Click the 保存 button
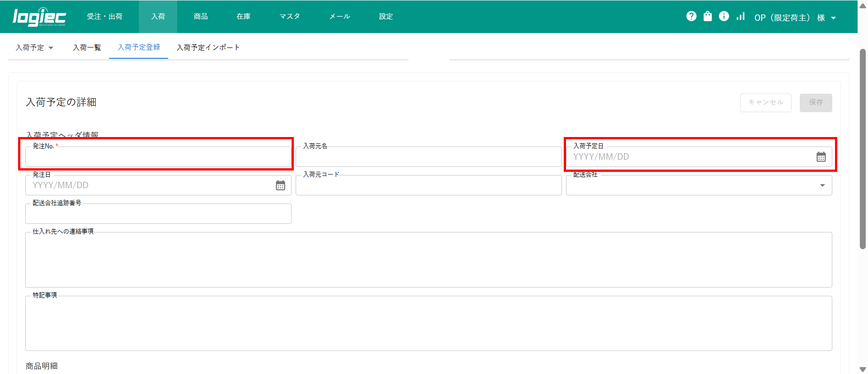The width and height of the screenshot is (868, 374). point(816,103)
